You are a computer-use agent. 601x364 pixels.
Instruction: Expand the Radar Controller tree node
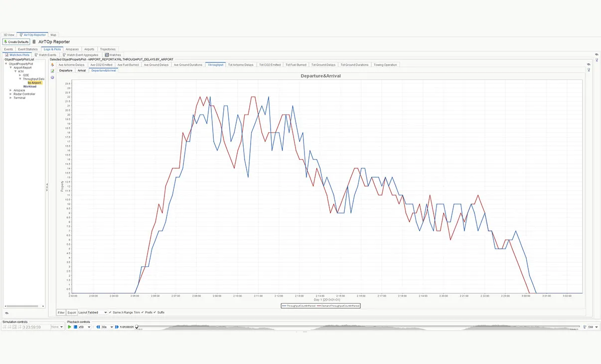(x=11, y=94)
